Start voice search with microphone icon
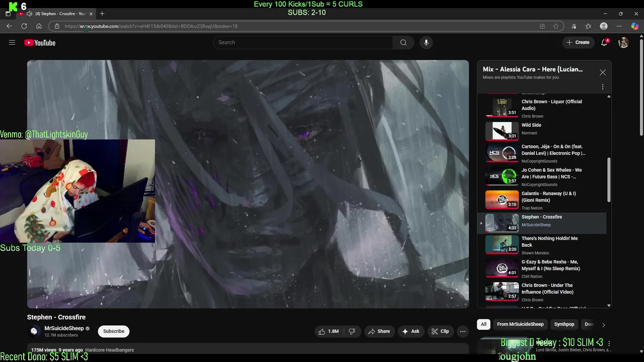The width and height of the screenshot is (644, 362). click(x=426, y=43)
